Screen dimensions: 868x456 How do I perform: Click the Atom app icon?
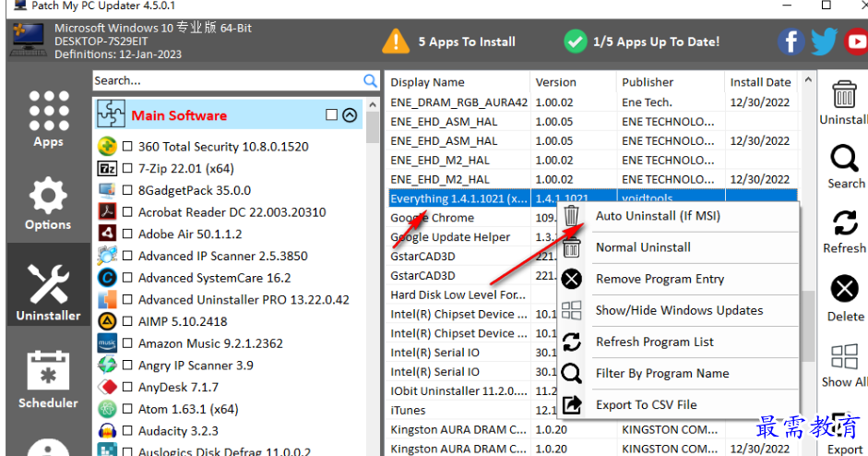(107, 409)
